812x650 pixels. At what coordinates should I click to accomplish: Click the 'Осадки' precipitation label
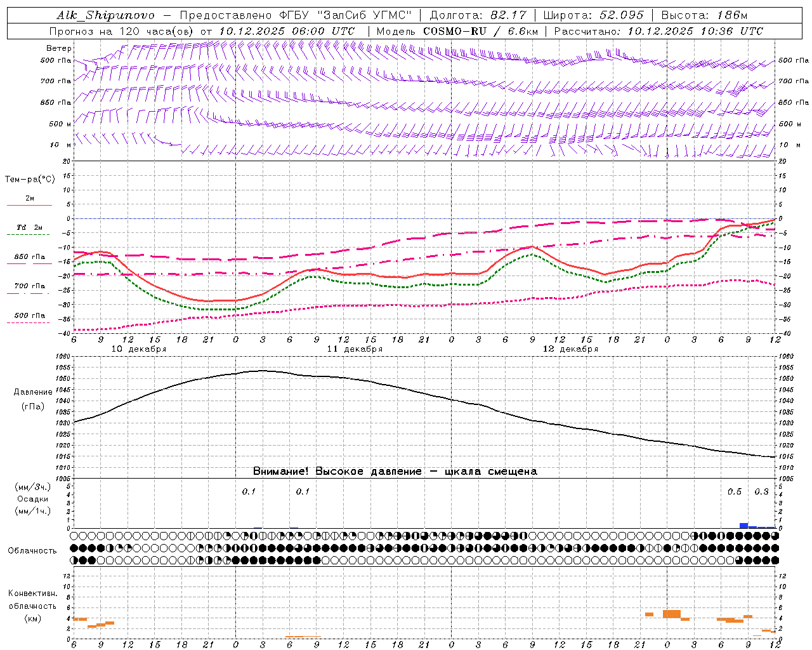point(32,499)
